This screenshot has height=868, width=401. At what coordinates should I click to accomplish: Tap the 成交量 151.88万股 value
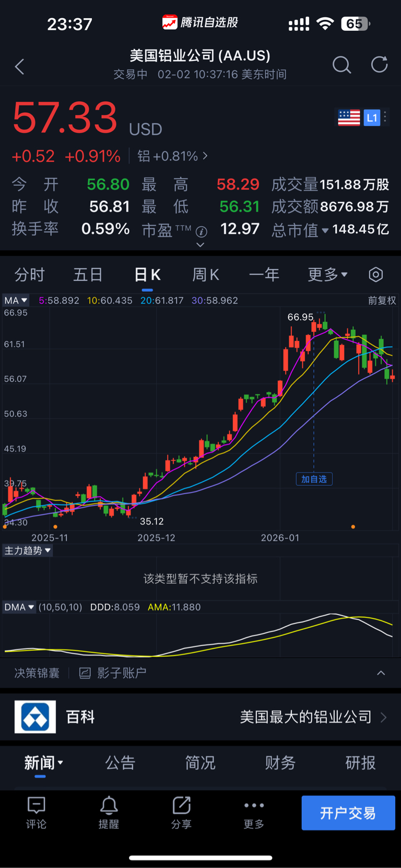(x=355, y=184)
